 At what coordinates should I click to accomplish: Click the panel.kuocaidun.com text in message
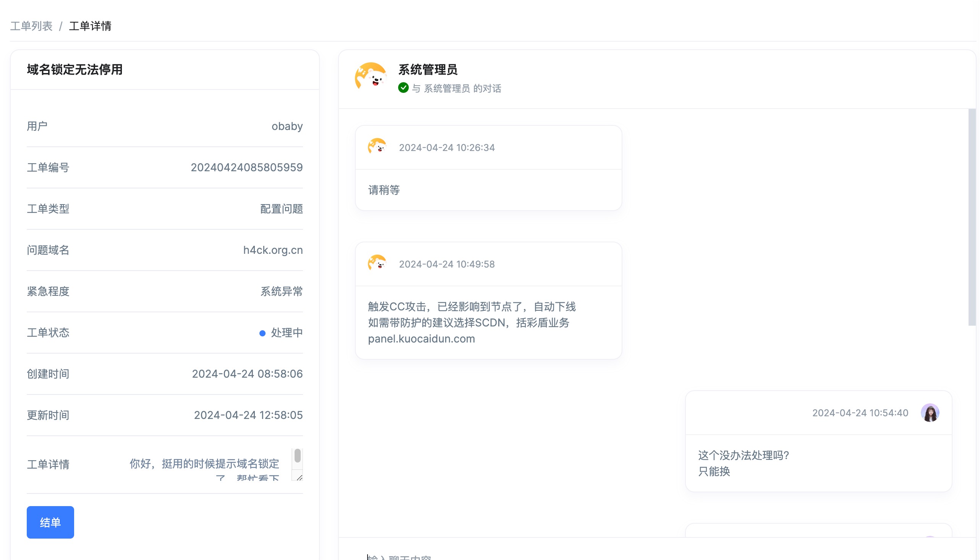[421, 339]
